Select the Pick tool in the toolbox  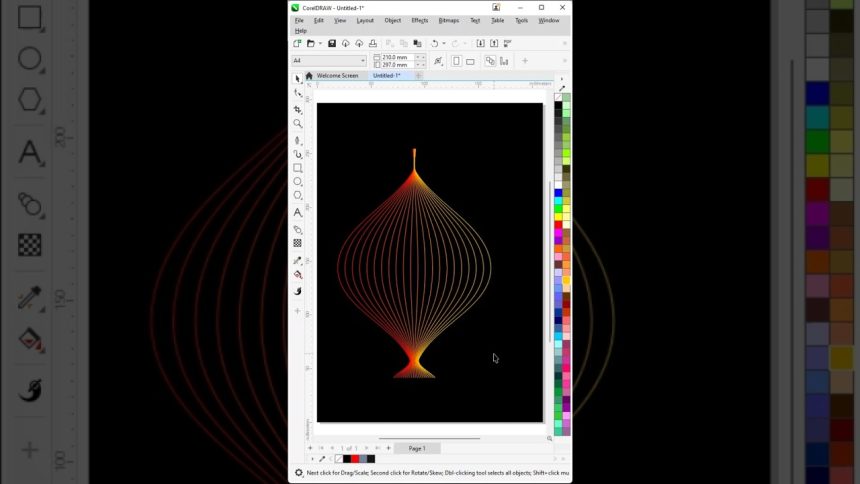[x=297, y=78]
